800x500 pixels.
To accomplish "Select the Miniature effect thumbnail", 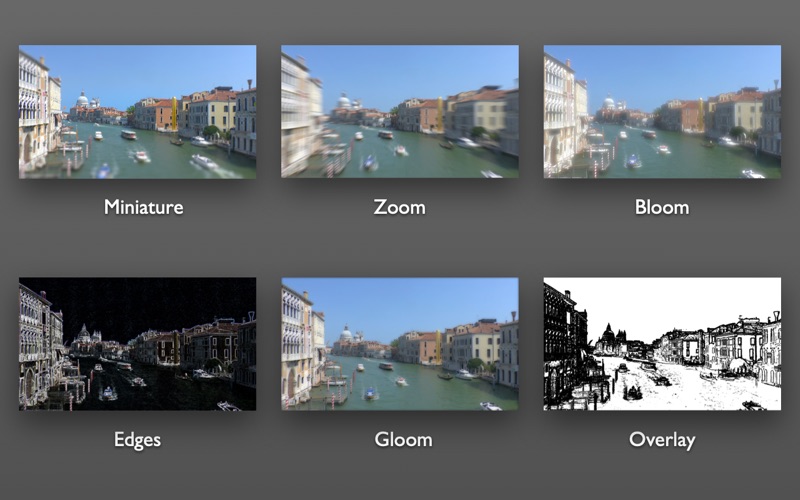I will tap(138, 112).
